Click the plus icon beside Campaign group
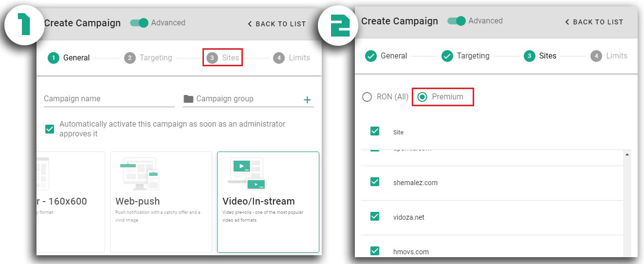644x264 pixels. pyautogui.click(x=307, y=100)
